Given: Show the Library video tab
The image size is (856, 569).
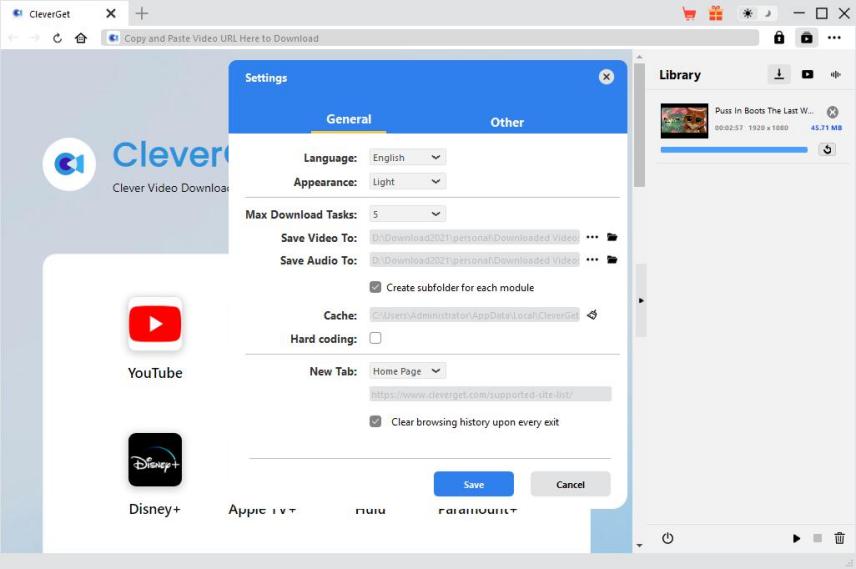Looking at the screenshot, I should click(807, 74).
